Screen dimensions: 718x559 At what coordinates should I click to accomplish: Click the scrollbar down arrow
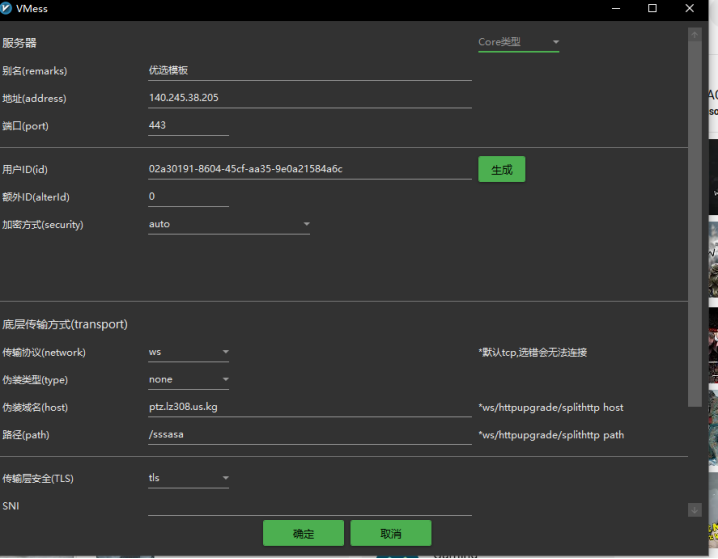point(695,510)
